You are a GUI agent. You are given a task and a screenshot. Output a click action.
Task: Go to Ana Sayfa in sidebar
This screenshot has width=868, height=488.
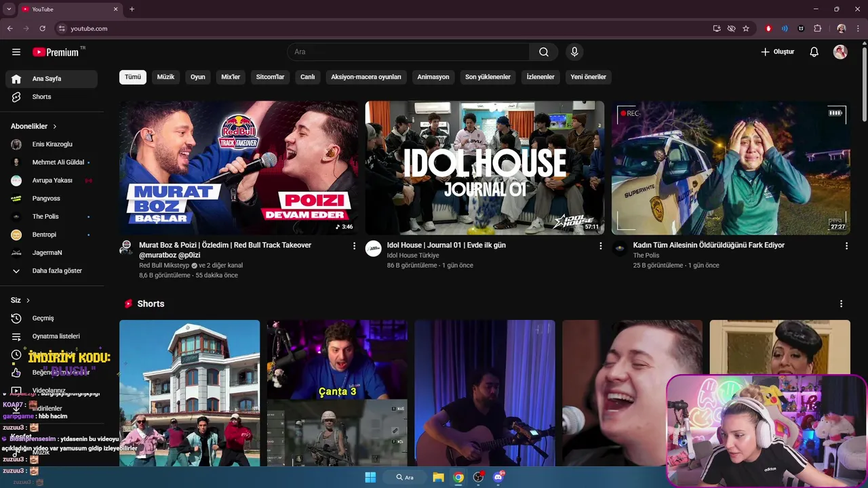[52, 79]
